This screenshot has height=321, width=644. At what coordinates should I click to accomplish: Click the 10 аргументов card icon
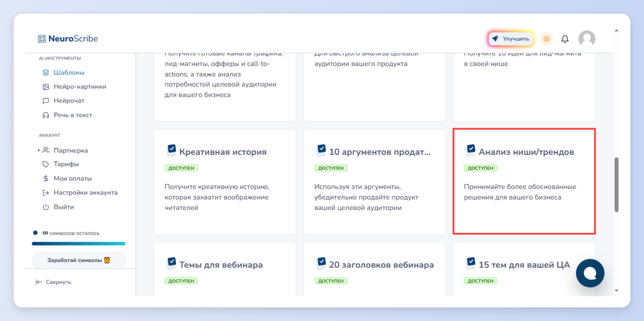click(x=321, y=150)
